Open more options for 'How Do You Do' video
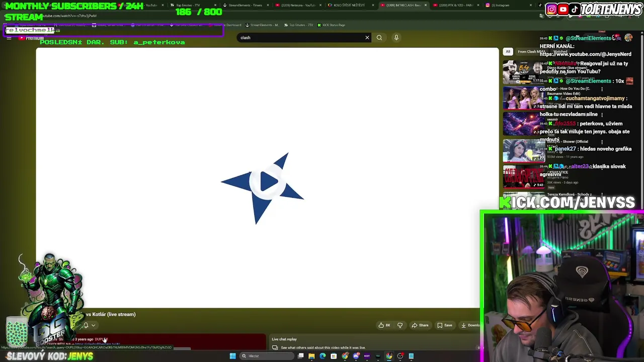644x362 pixels. pyautogui.click(x=602, y=89)
